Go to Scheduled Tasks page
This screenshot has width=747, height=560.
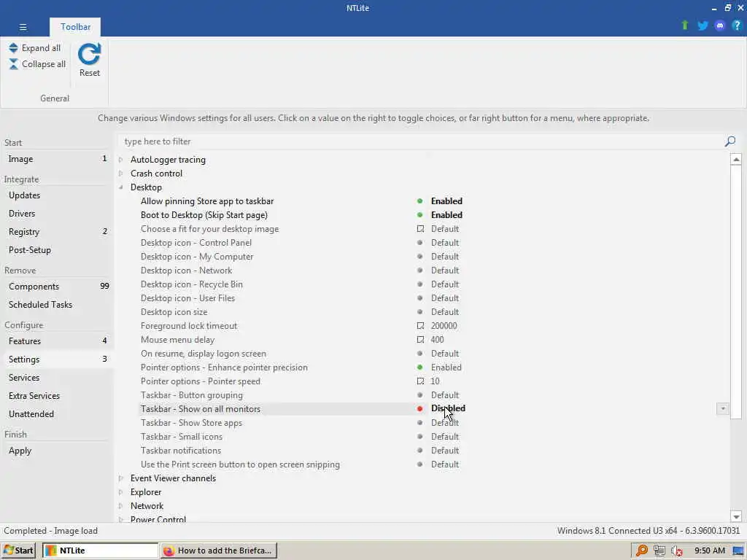(57, 304)
